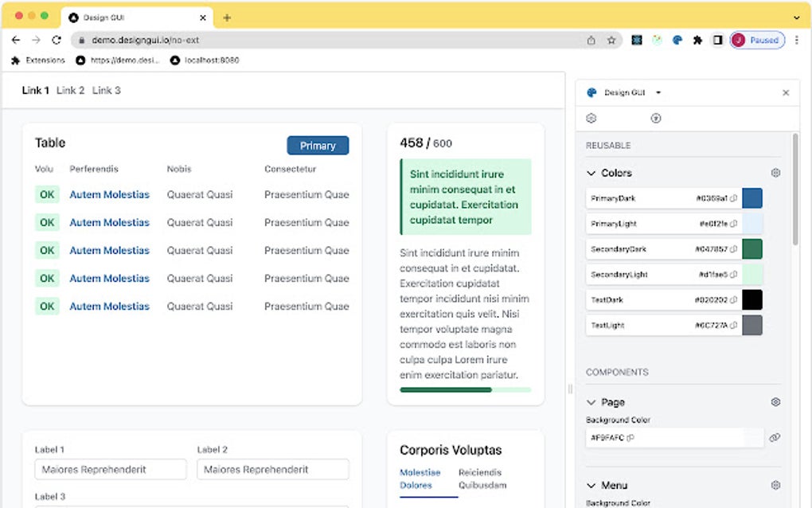Focus the Label 1 input field
This screenshot has width=812, height=508.
111,470
